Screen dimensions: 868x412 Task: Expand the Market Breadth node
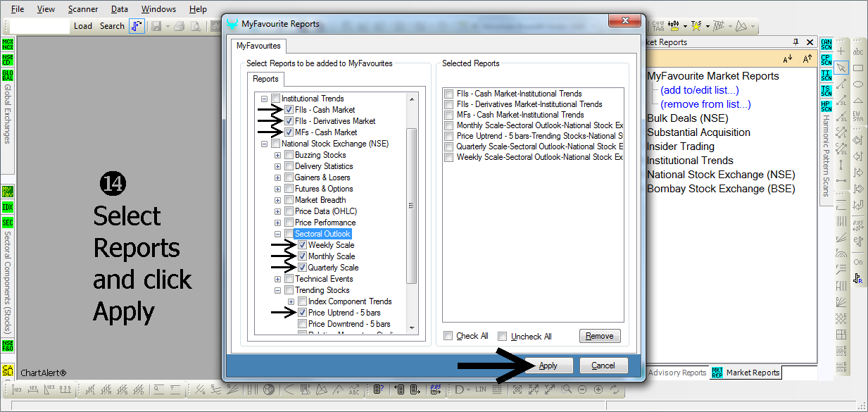(x=278, y=200)
